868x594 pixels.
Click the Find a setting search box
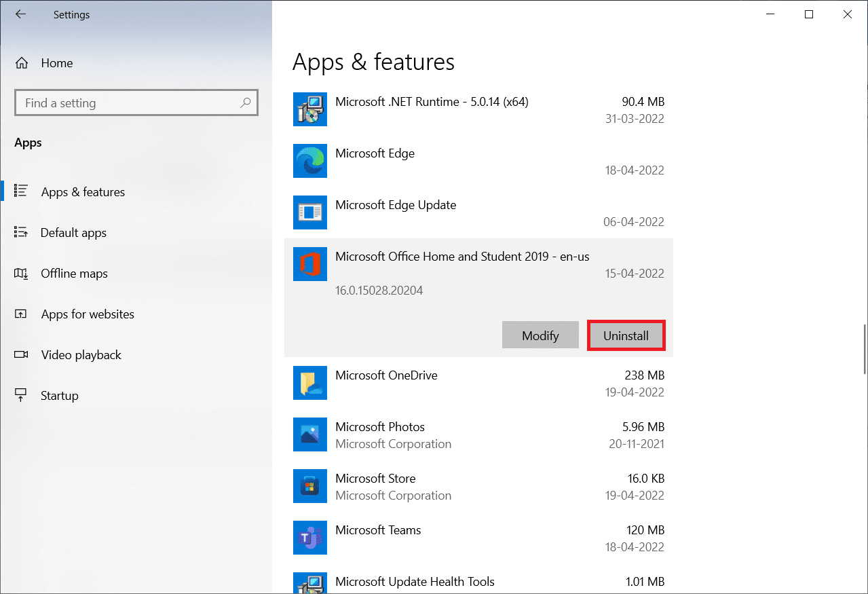(136, 103)
